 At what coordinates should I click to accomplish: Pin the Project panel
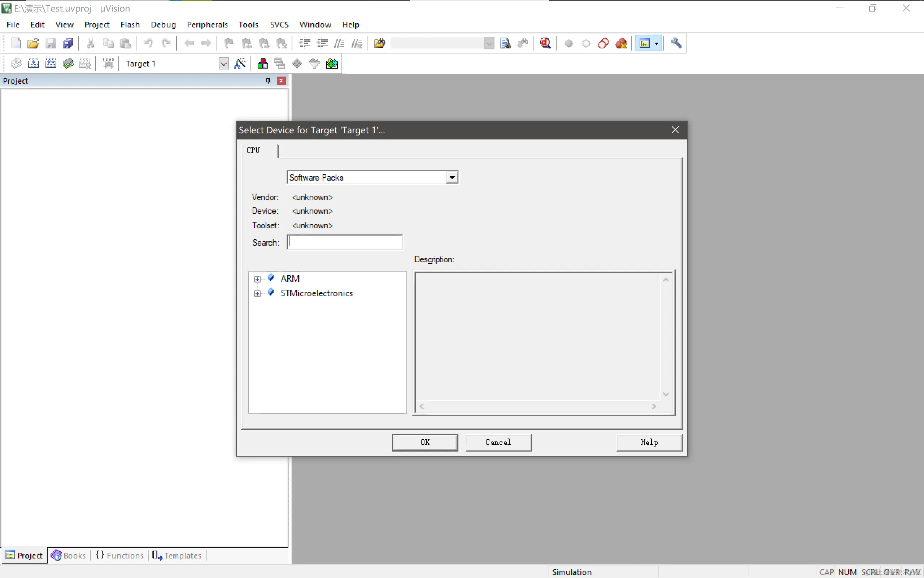click(x=268, y=81)
